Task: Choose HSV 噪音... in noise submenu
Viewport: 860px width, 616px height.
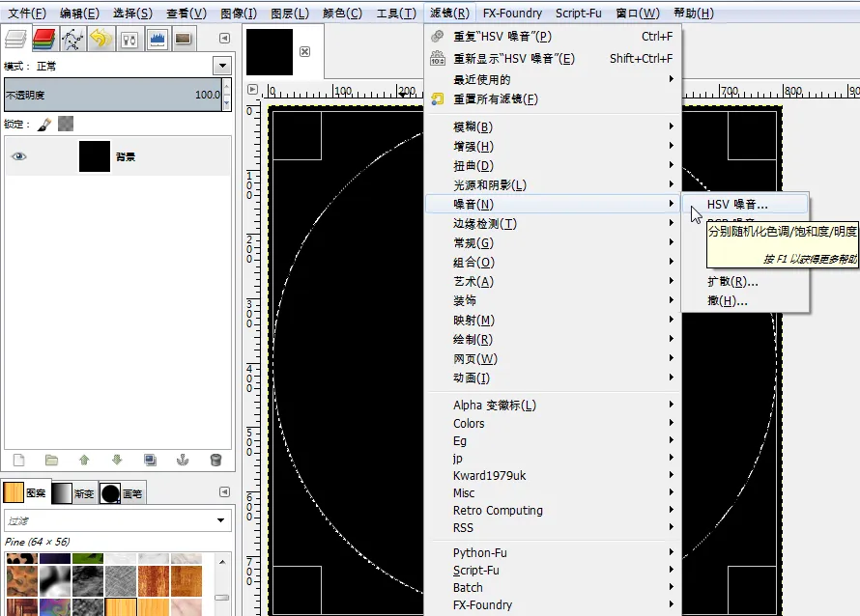Action: (744, 205)
